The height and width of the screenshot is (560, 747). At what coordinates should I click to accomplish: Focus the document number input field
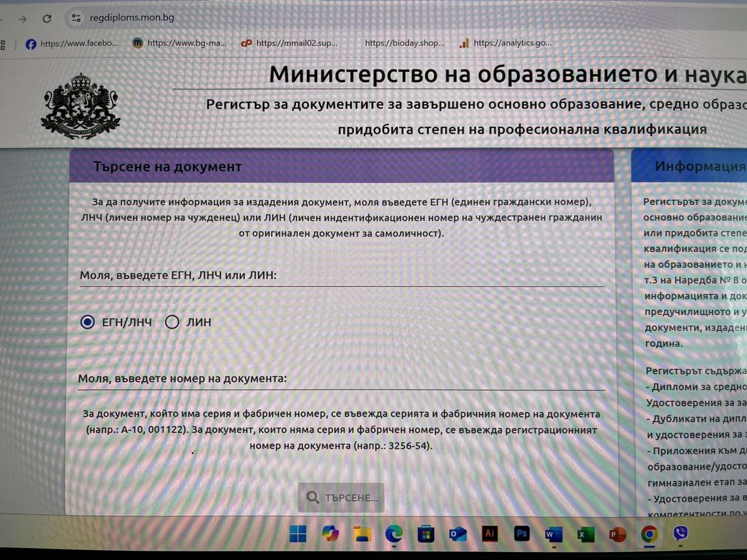pos(341,379)
